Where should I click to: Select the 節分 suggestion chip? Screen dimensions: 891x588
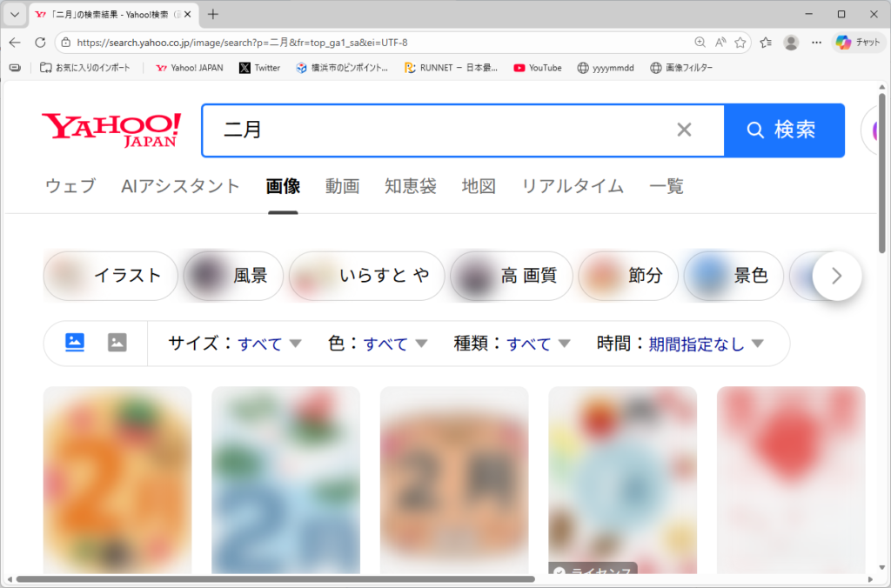coord(628,276)
